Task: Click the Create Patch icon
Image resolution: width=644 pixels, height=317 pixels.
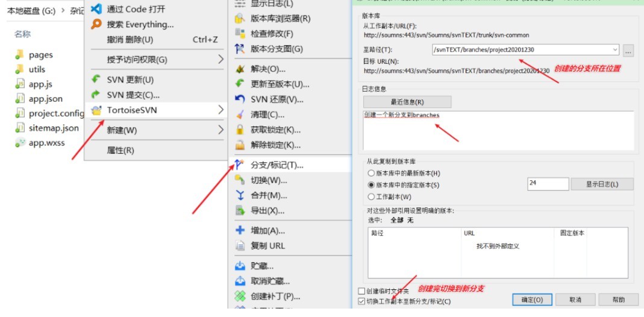Action: pos(239,297)
